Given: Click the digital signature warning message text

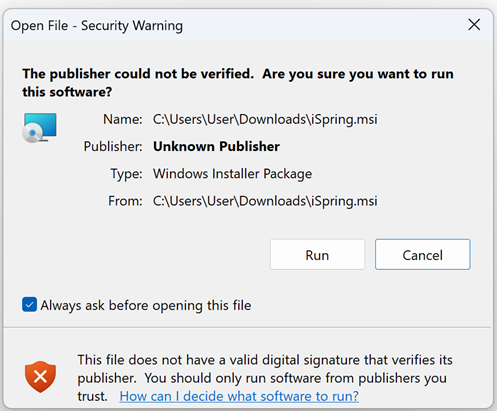Looking at the screenshot, I should (265, 378).
